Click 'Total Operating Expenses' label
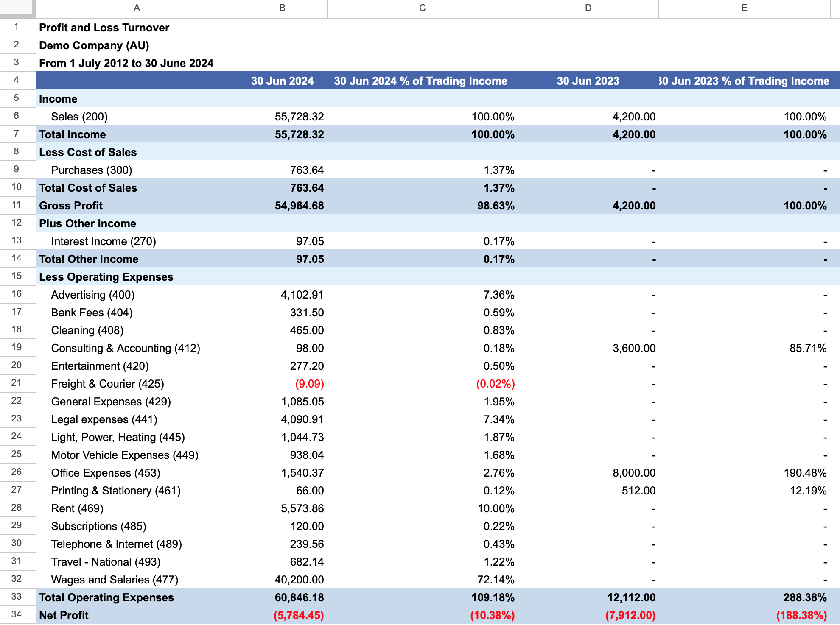This screenshot has height=625, width=840. tap(106, 597)
